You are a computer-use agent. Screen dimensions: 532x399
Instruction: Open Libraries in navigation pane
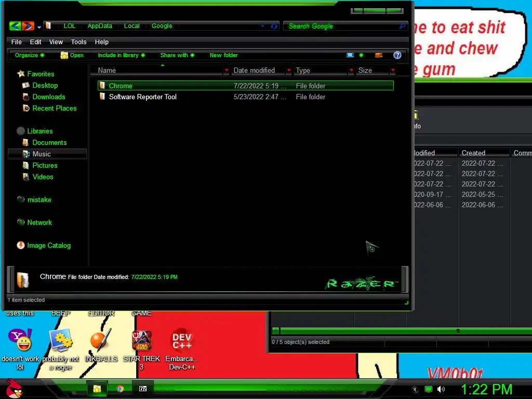[35, 131]
